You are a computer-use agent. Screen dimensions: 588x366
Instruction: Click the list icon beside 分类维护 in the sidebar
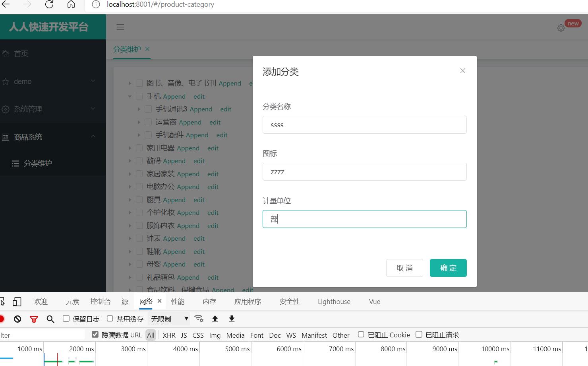pos(15,164)
